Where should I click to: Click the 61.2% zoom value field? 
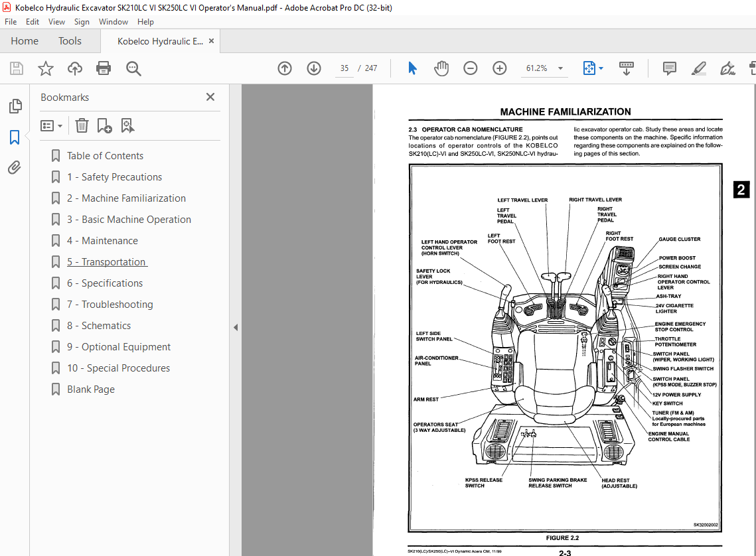click(536, 68)
